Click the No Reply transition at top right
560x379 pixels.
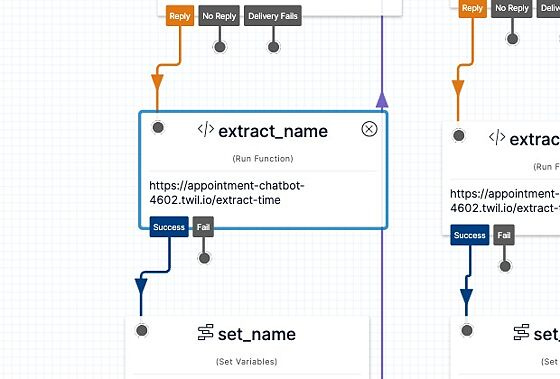(512, 8)
